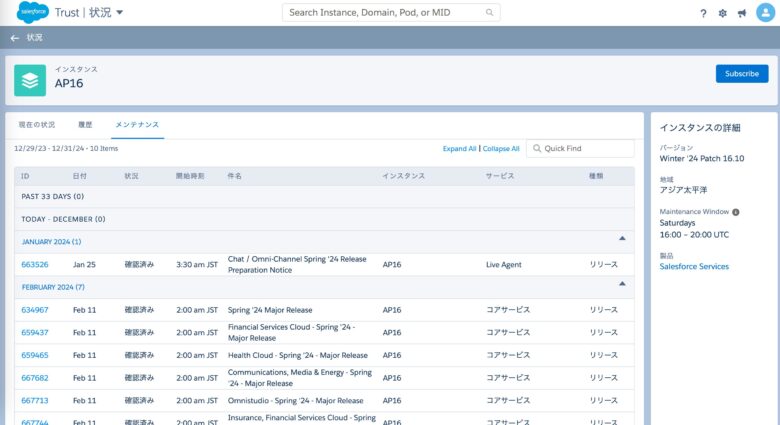Click 'Health Cloud - Spring '24 - Major Release'
This screenshot has width=780, height=425.
(x=297, y=355)
